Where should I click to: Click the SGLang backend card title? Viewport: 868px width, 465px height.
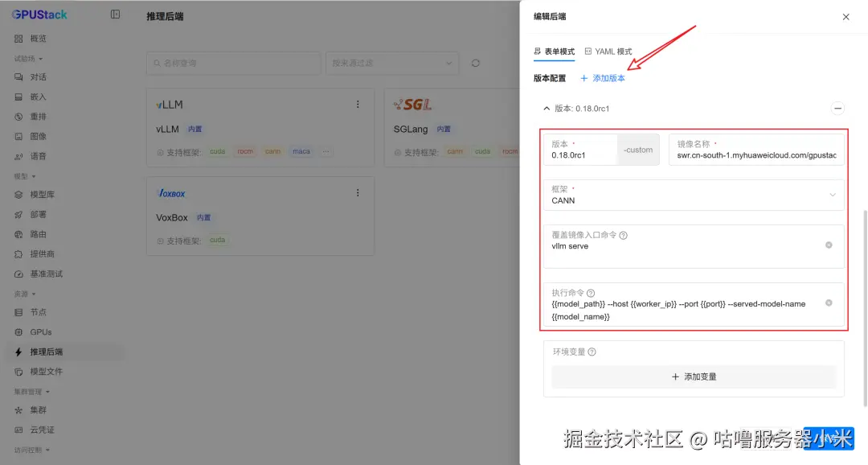coord(411,130)
